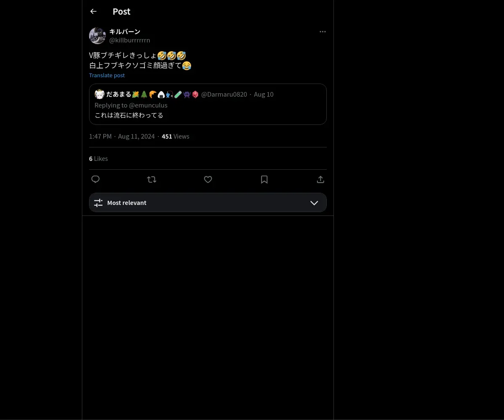Click the quoted author's small avatar

tap(100, 94)
